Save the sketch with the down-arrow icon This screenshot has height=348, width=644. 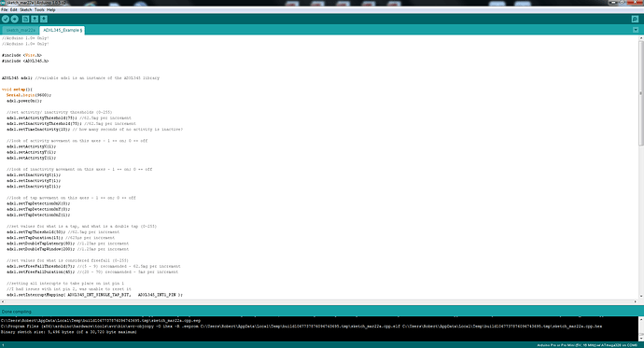tap(44, 19)
